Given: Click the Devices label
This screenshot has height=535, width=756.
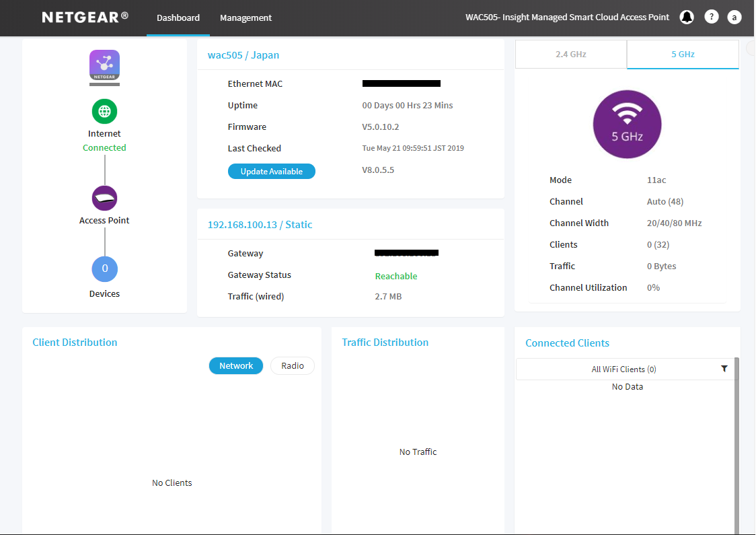Looking at the screenshot, I should pos(104,294).
